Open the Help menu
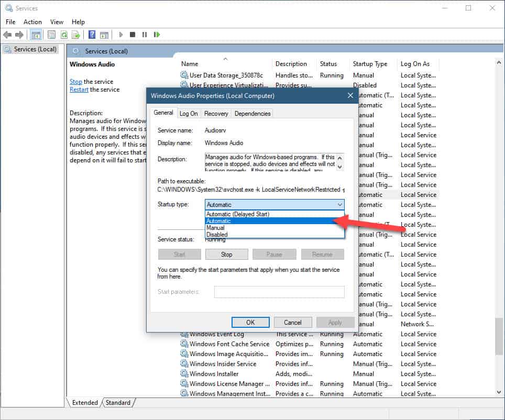The height and width of the screenshot is (420, 505). pyautogui.click(x=78, y=22)
